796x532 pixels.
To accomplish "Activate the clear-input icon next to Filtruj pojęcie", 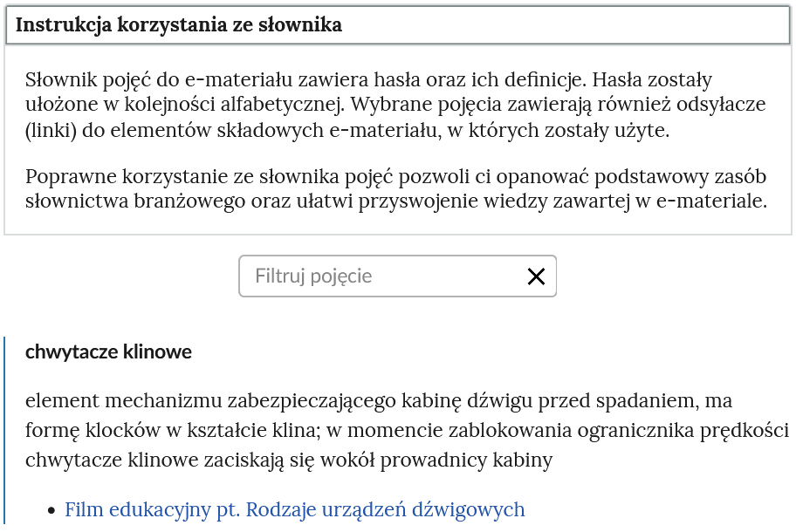I will click(x=536, y=276).
